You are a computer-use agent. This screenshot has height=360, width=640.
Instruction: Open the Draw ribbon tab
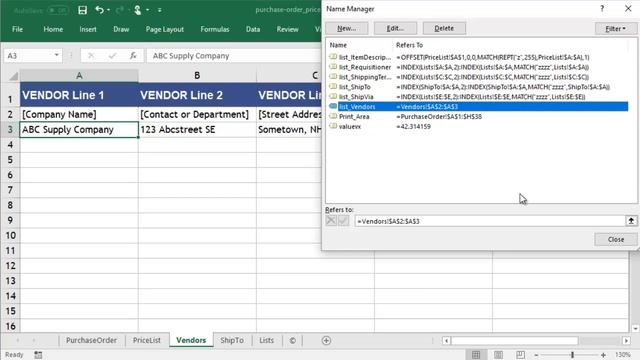(121, 29)
